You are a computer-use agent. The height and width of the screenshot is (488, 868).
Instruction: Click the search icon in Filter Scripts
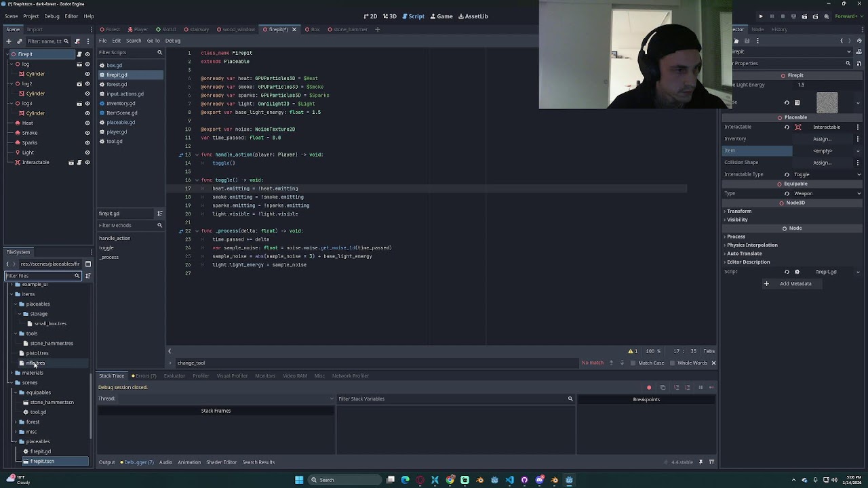[x=159, y=52]
